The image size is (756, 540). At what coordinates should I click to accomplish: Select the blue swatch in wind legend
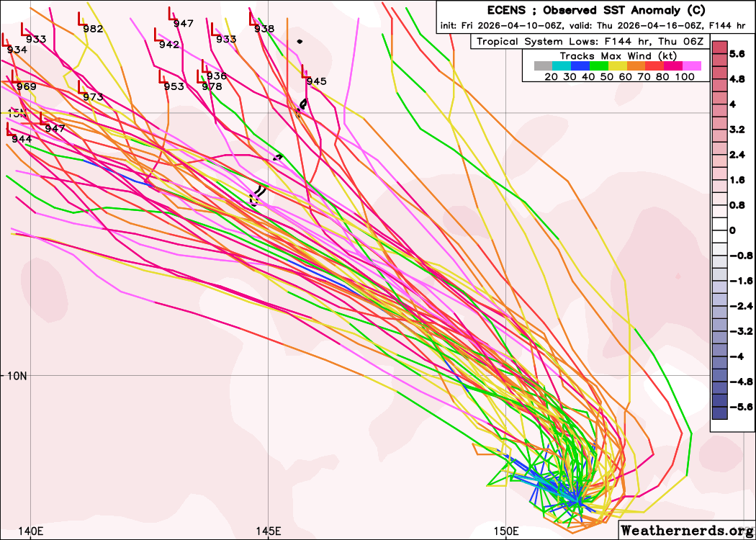tap(580, 66)
